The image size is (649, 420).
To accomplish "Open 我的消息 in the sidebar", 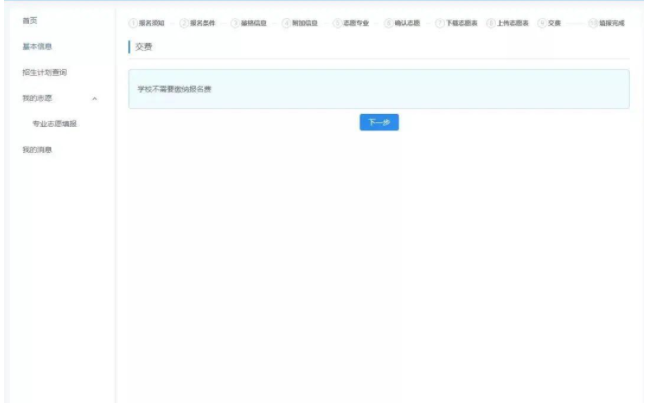I will click(37, 150).
